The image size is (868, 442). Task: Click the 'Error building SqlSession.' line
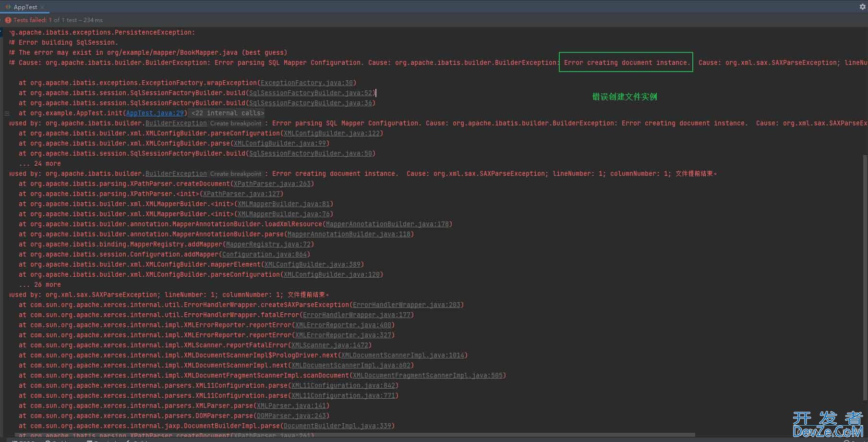(63, 43)
